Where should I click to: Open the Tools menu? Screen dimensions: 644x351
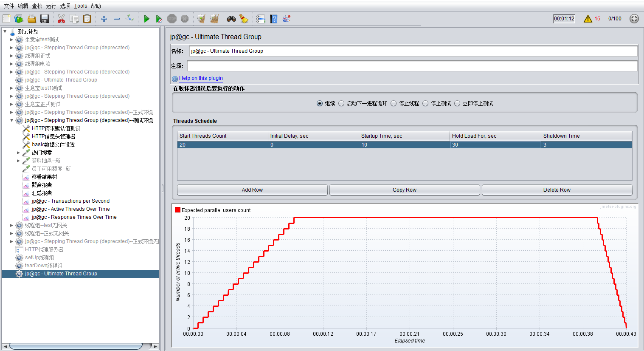[x=81, y=6]
